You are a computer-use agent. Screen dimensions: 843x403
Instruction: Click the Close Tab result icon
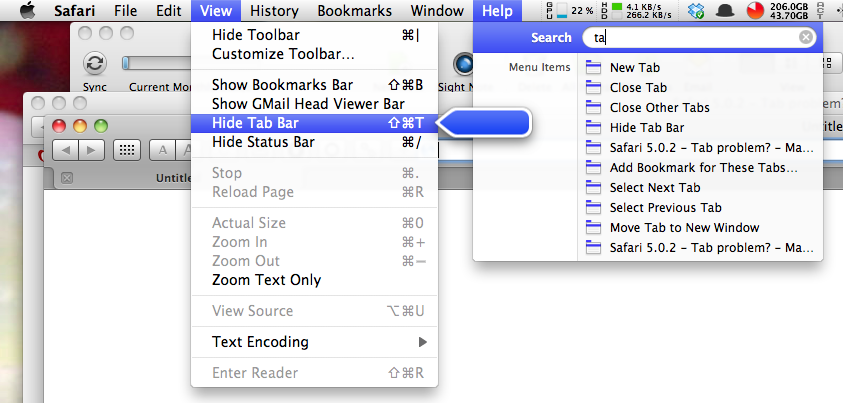coord(593,88)
